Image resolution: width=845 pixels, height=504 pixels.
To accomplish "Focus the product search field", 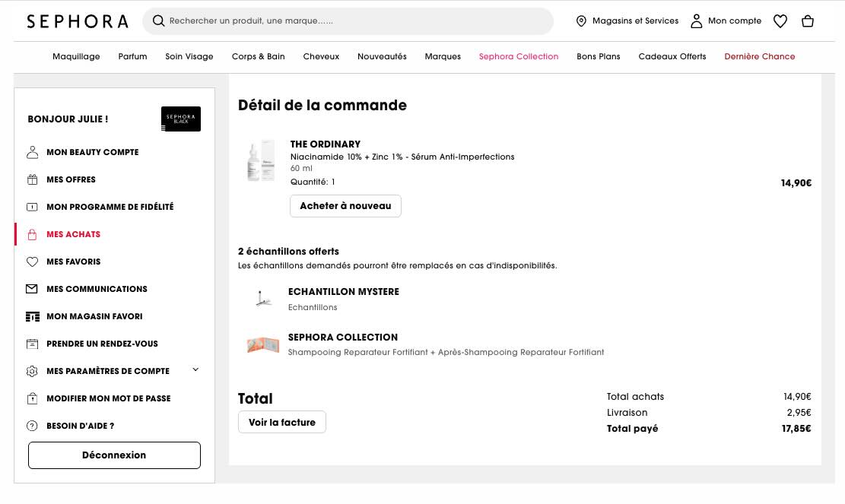I will 348,21.
